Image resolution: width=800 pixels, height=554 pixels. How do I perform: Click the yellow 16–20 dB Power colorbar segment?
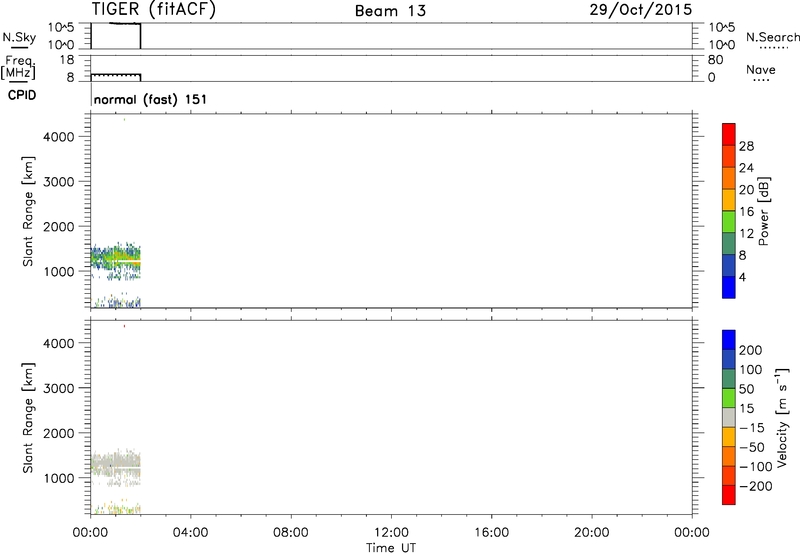[729, 199]
